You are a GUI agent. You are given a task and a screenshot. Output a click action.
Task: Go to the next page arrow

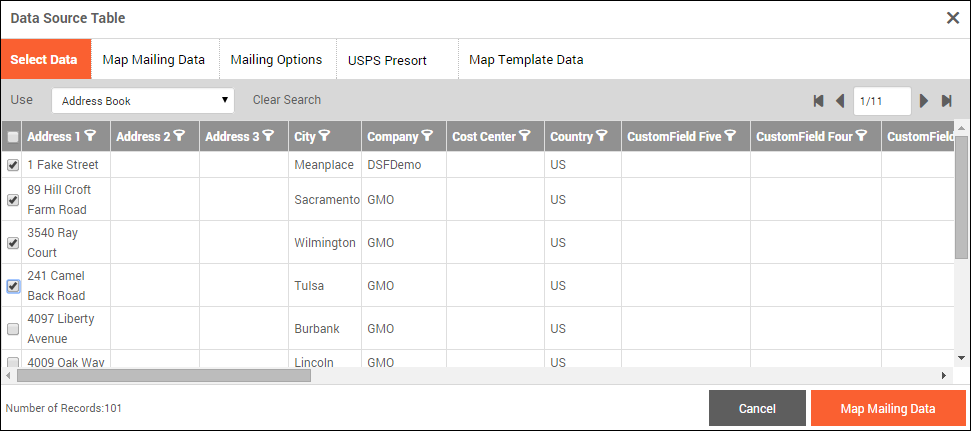click(x=924, y=101)
